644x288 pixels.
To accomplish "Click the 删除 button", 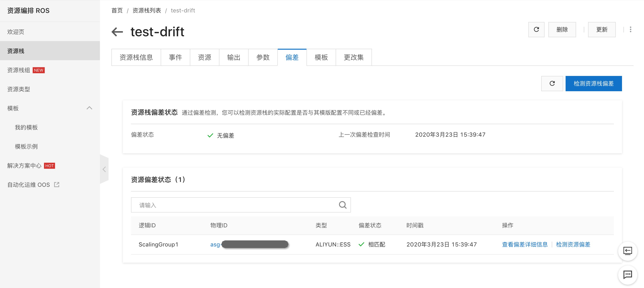I will (562, 29).
